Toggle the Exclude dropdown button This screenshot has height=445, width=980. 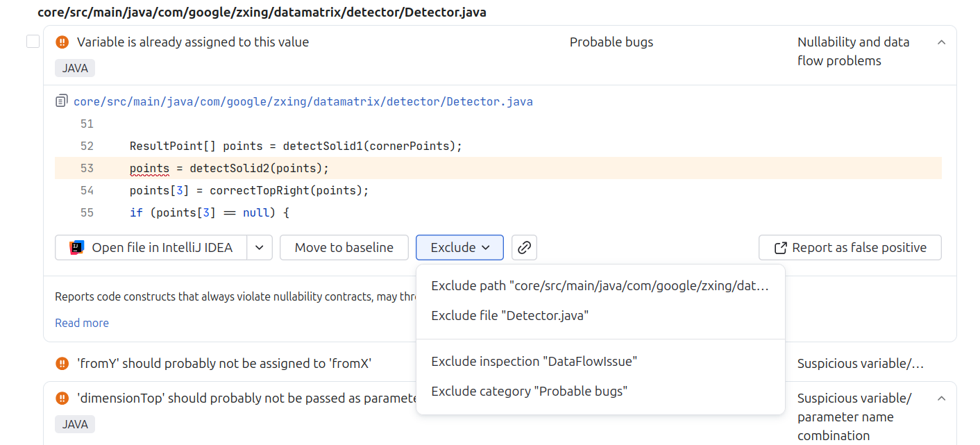click(x=459, y=247)
